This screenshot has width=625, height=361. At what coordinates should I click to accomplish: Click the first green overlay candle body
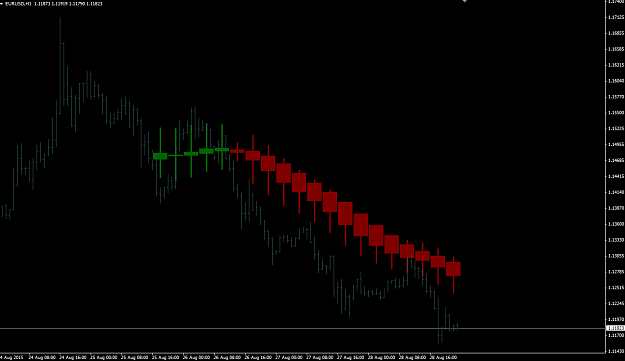[x=160, y=156]
